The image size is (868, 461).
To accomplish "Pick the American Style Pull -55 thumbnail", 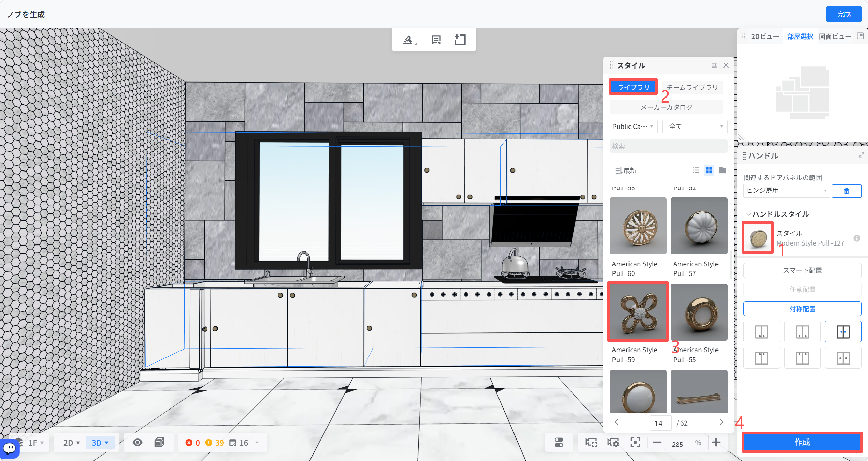I will 699,312.
